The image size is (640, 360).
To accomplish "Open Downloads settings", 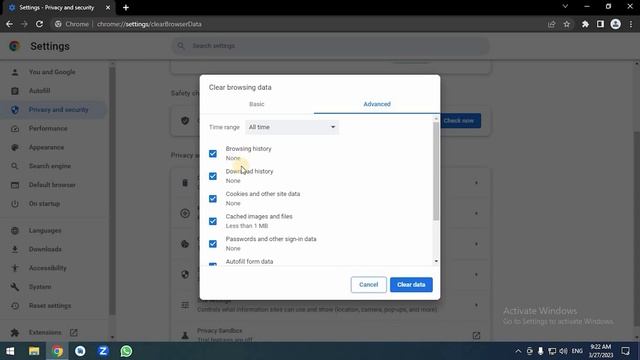I will (45, 249).
